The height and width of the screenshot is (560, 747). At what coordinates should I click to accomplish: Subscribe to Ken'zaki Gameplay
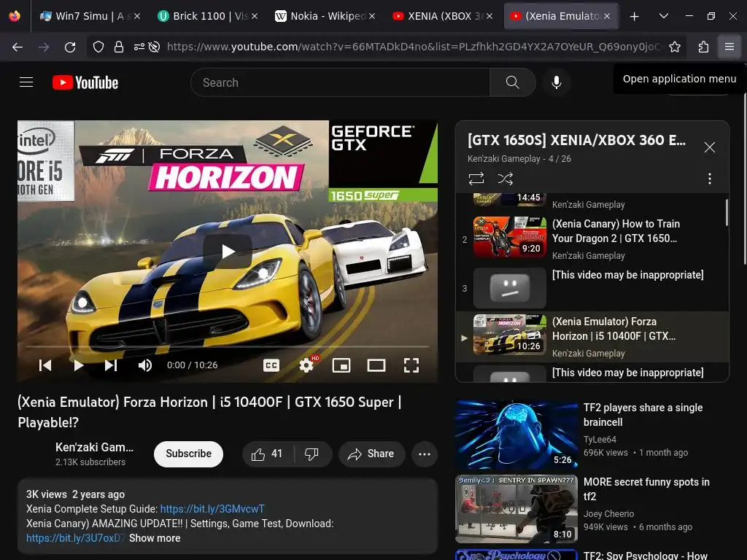point(189,454)
